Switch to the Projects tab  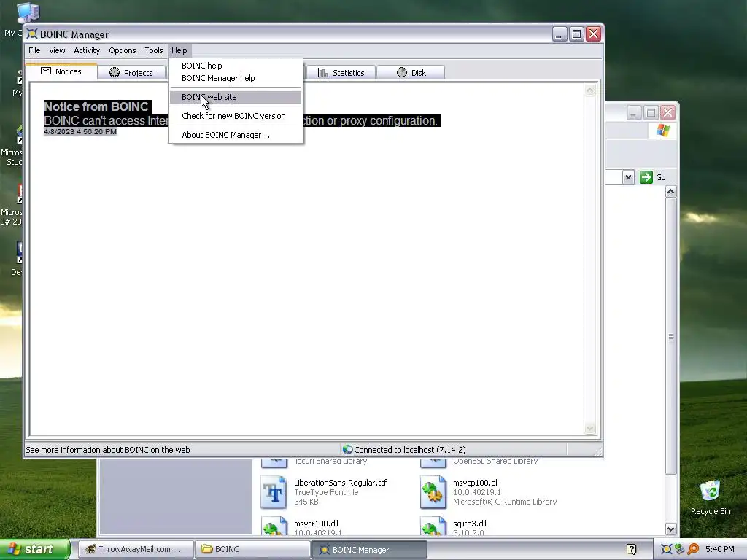(x=131, y=73)
